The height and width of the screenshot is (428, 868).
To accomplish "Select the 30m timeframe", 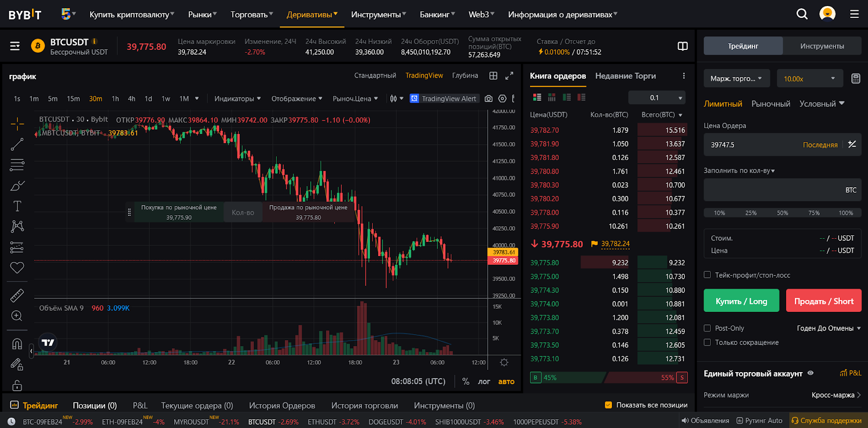I will click(95, 99).
